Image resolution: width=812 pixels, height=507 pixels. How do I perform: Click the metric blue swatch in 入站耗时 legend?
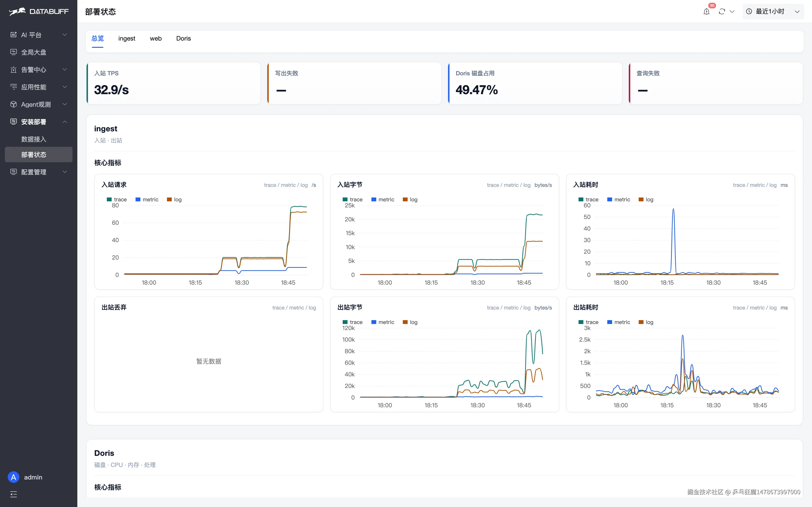[x=610, y=199]
